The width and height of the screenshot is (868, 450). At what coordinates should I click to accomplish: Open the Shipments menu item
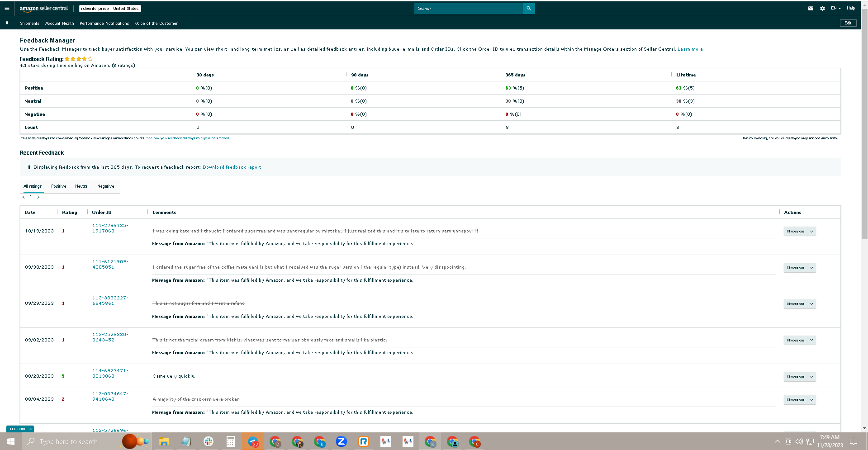[29, 24]
